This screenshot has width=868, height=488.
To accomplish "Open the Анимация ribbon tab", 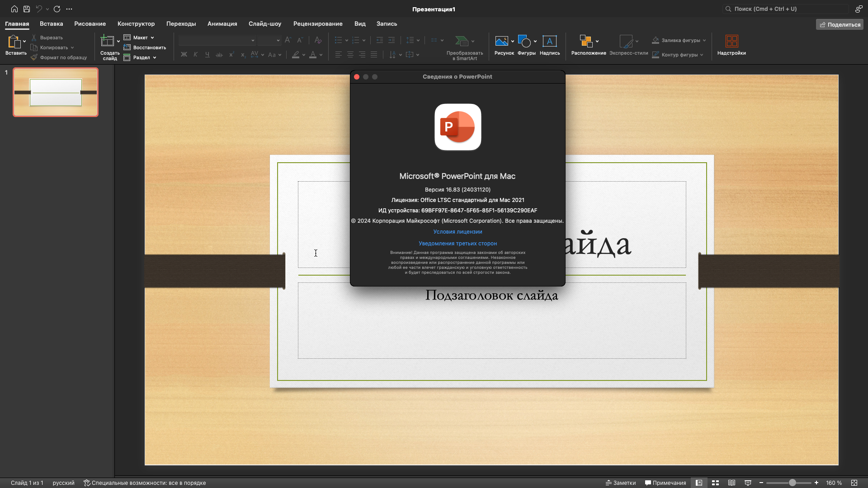I will (x=222, y=24).
